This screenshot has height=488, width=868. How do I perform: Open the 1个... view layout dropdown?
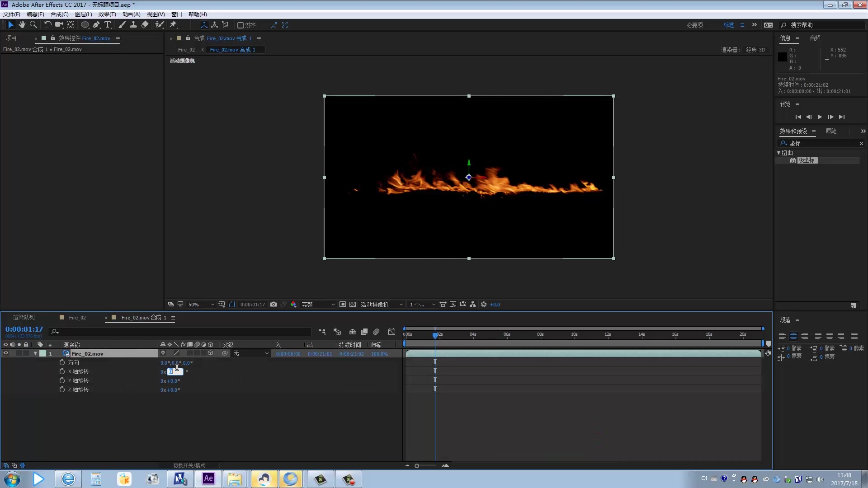[422, 305]
